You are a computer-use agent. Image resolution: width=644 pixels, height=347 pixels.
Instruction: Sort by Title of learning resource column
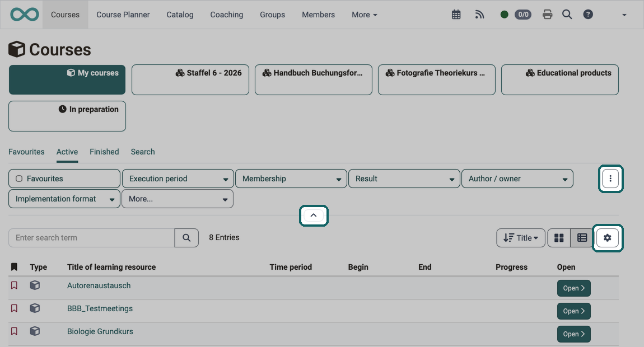[111, 267]
